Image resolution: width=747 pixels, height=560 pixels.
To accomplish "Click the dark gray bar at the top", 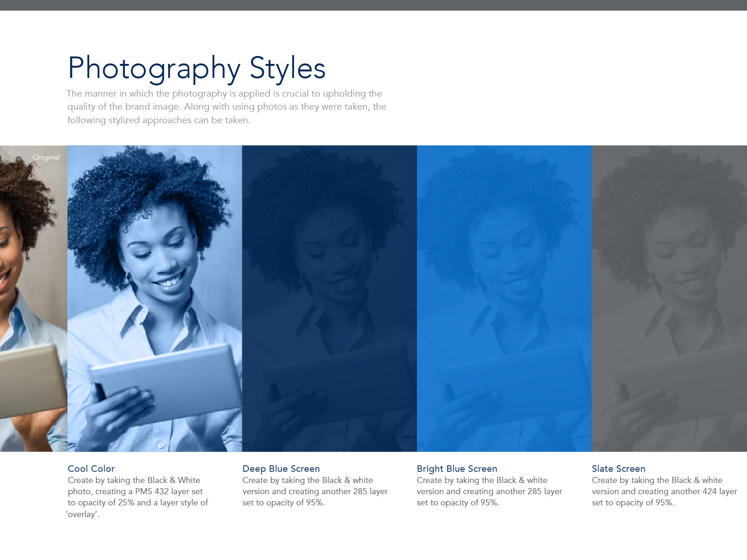I will pyautogui.click(x=373, y=5).
